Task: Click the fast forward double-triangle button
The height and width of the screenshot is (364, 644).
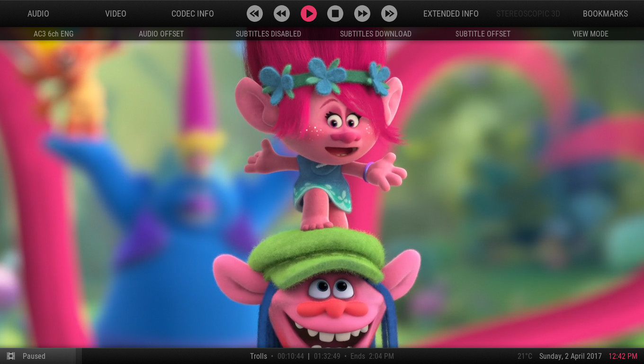Action: [x=362, y=14]
